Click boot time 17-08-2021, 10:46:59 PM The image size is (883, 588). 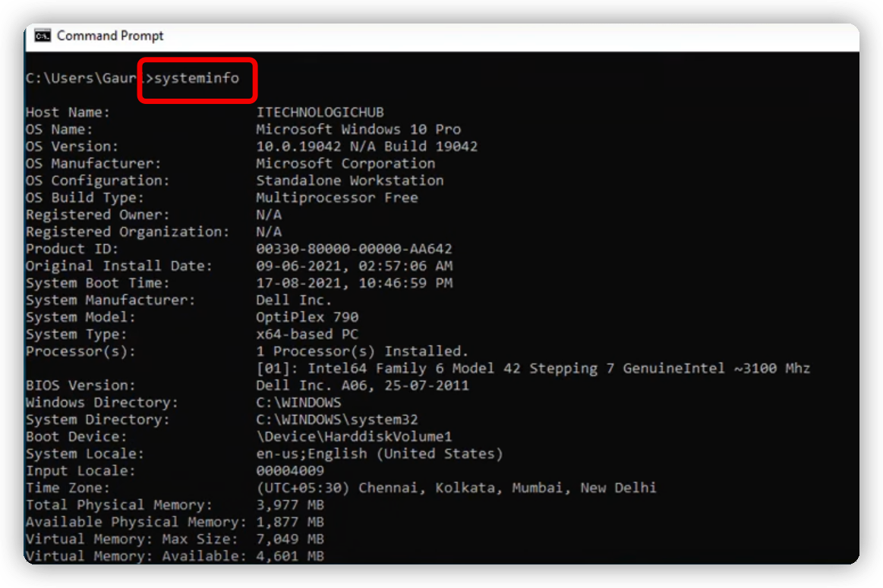[x=355, y=283]
